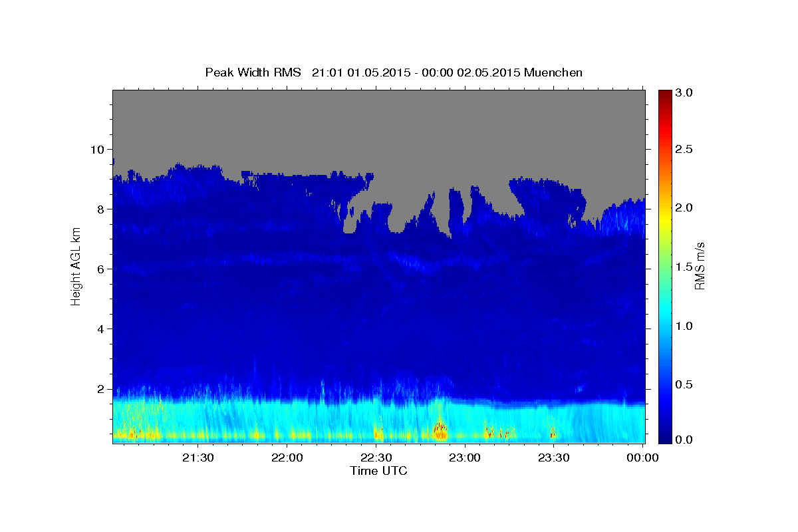The image size is (798, 532).
Task: Click the 'Muenchen' station name in title
Action: 553,72
